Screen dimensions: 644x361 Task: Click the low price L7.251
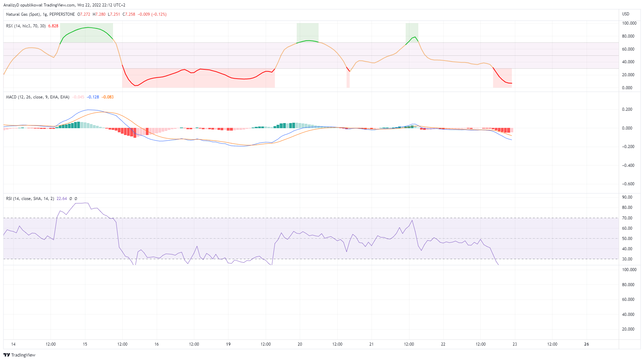pos(114,14)
